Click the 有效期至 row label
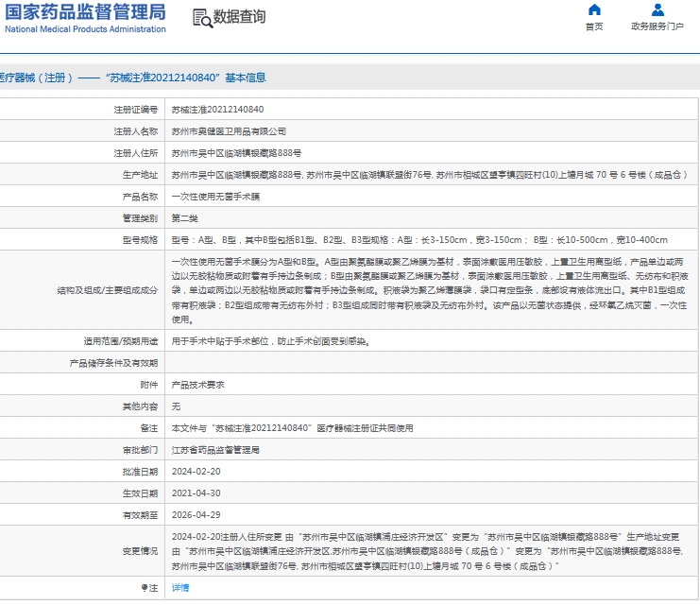The image size is (700, 605). pos(140,515)
